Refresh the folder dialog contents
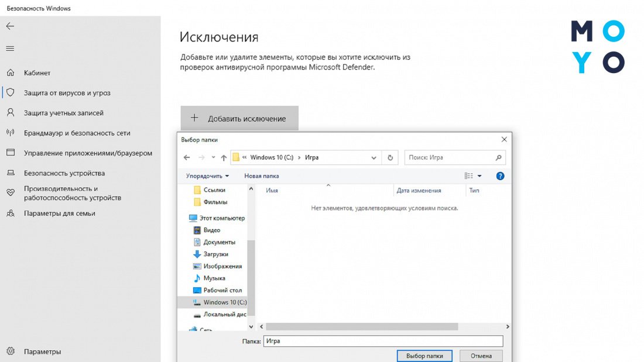The width and height of the screenshot is (644, 362). [x=390, y=157]
